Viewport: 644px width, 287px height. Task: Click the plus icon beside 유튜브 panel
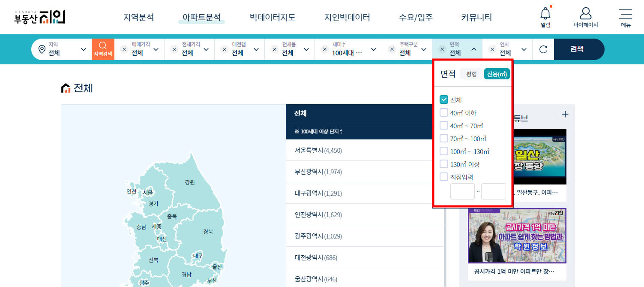[565, 114]
